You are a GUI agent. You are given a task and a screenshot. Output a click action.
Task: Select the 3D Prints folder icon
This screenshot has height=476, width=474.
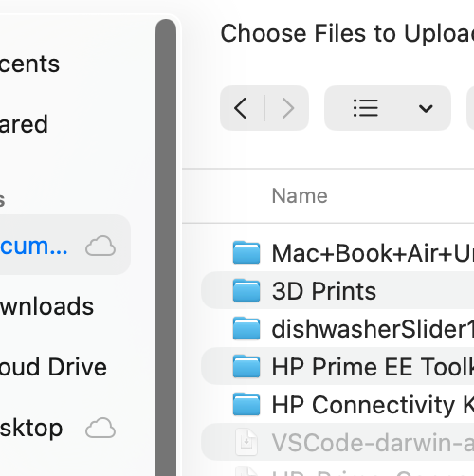[x=246, y=290]
